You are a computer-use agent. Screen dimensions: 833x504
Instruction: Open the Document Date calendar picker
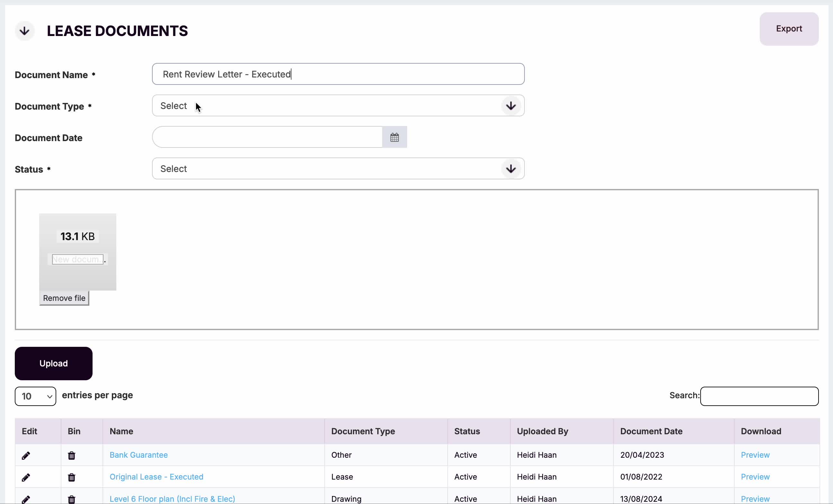395,137
